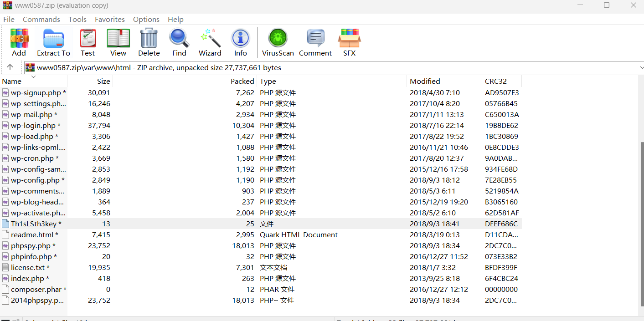Click CRC32 value DEEF686C
644x321 pixels.
501,224
